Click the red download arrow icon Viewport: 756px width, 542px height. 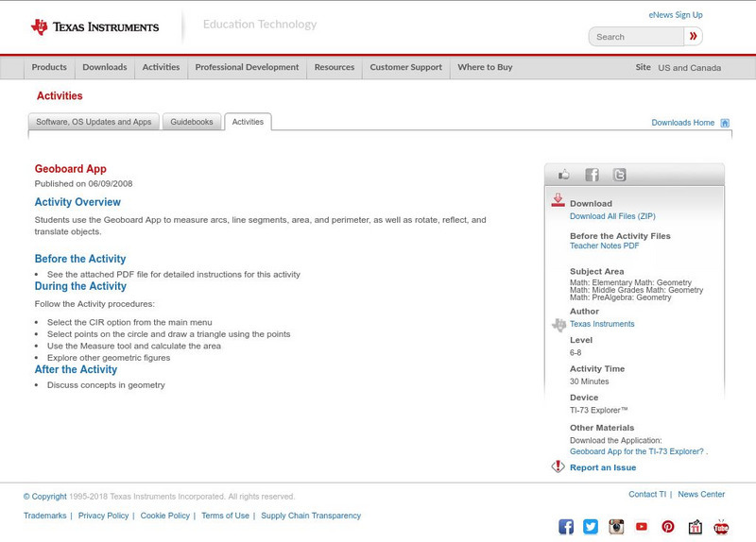coord(558,200)
